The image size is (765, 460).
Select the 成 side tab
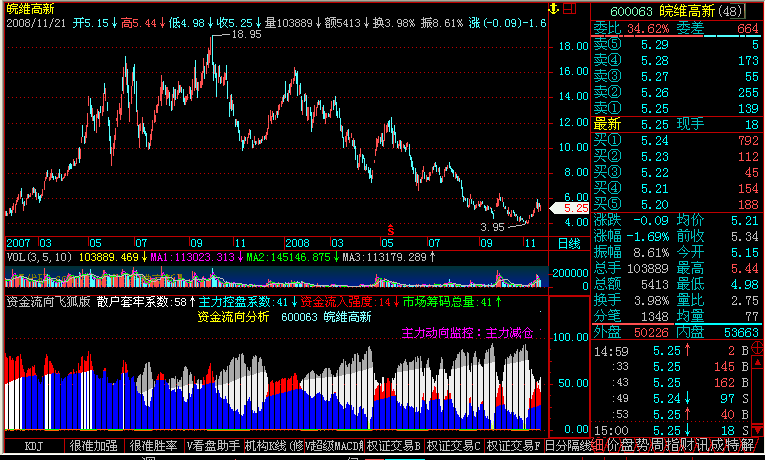pyautogui.click(x=716, y=445)
